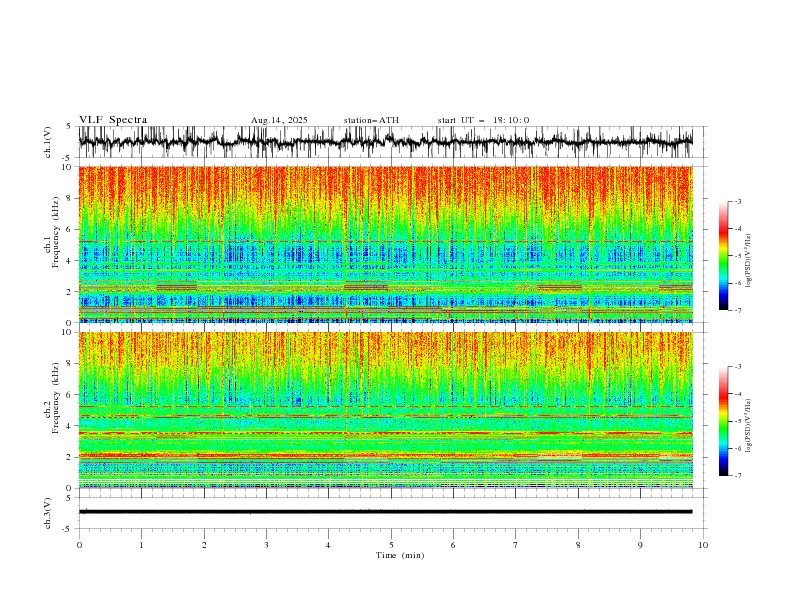Click the "8" kHz tick of ch.1 spectrogram

pyautogui.click(x=70, y=198)
